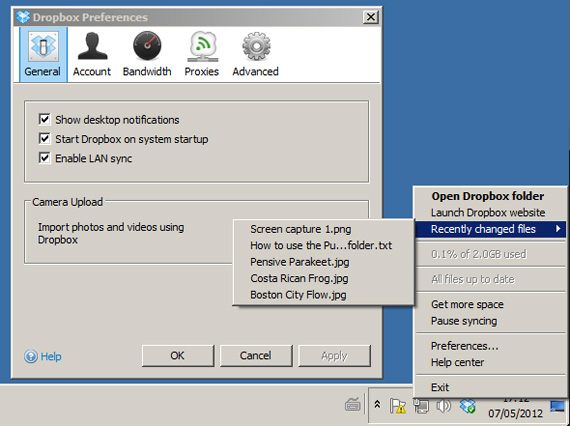Open Pensive Parakeet.jpg recent file
Image resolution: width=570 pixels, height=426 pixels.
323,262
